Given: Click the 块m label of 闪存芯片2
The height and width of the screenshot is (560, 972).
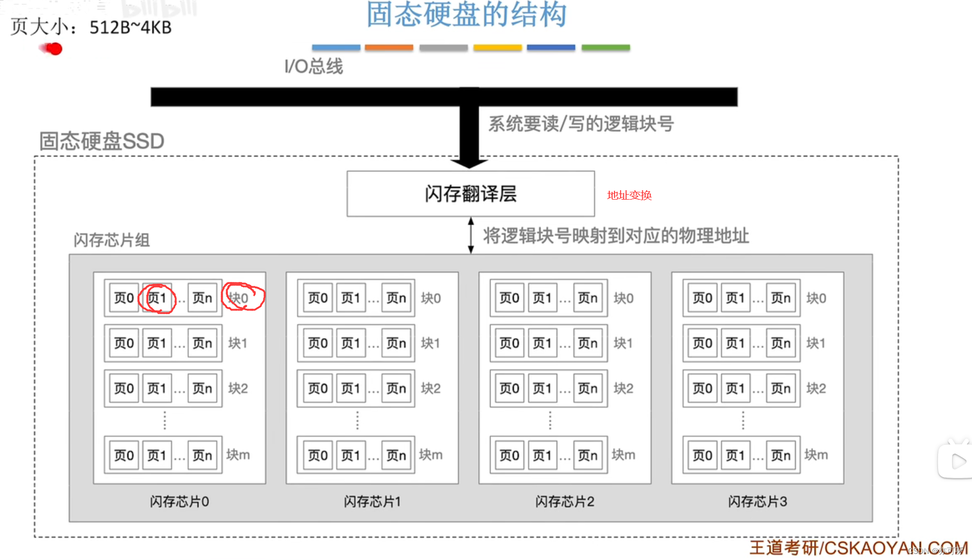Looking at the screenshot, I should click(x=624, y=455).
